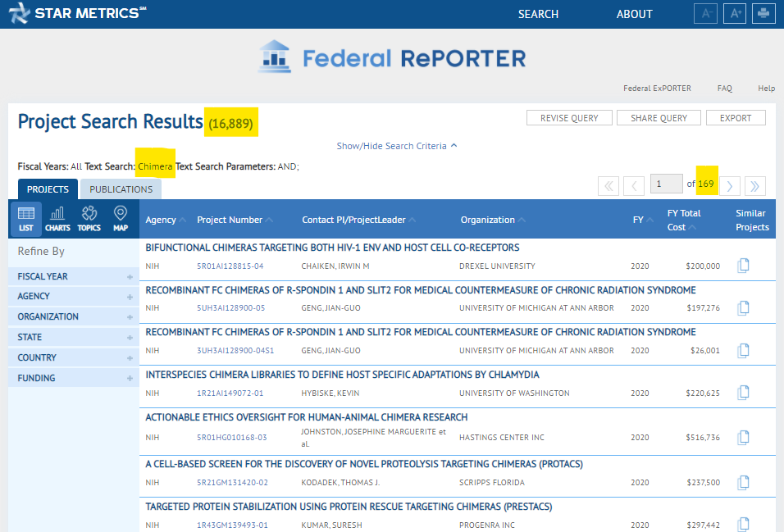The image size is (784, 532).
Task: Open similar projects for 3UH3AI128900-04S1
Action: point(743,351)
